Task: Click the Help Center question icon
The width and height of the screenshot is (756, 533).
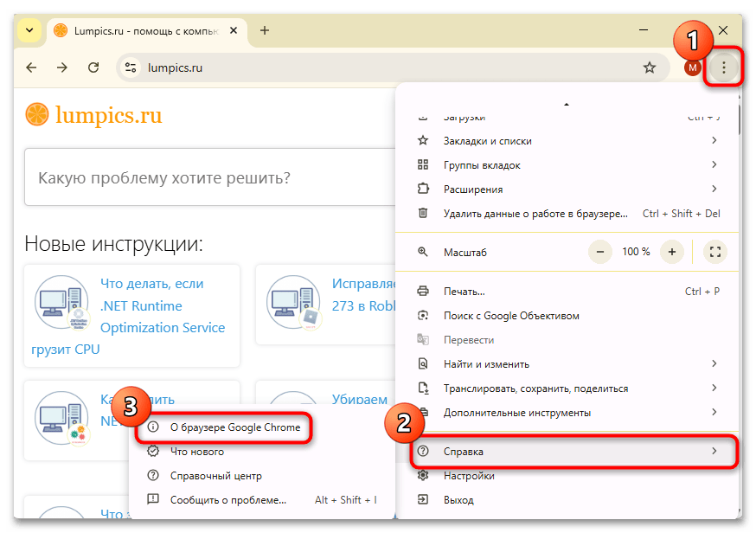Action: 153,475
